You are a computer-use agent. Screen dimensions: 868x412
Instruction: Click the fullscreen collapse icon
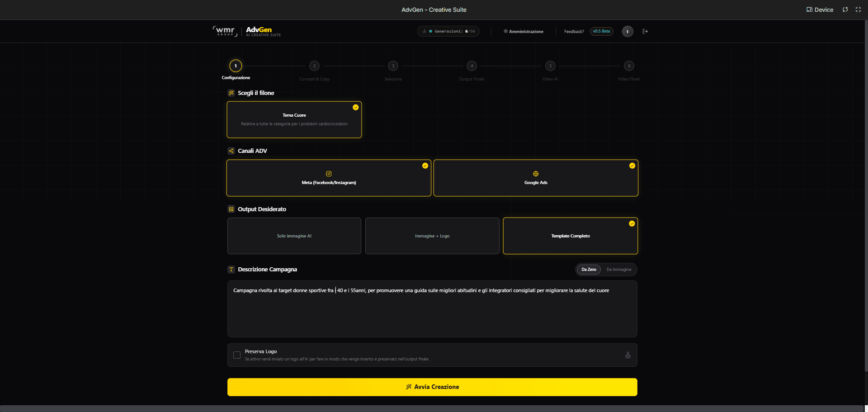click(858, 9)
